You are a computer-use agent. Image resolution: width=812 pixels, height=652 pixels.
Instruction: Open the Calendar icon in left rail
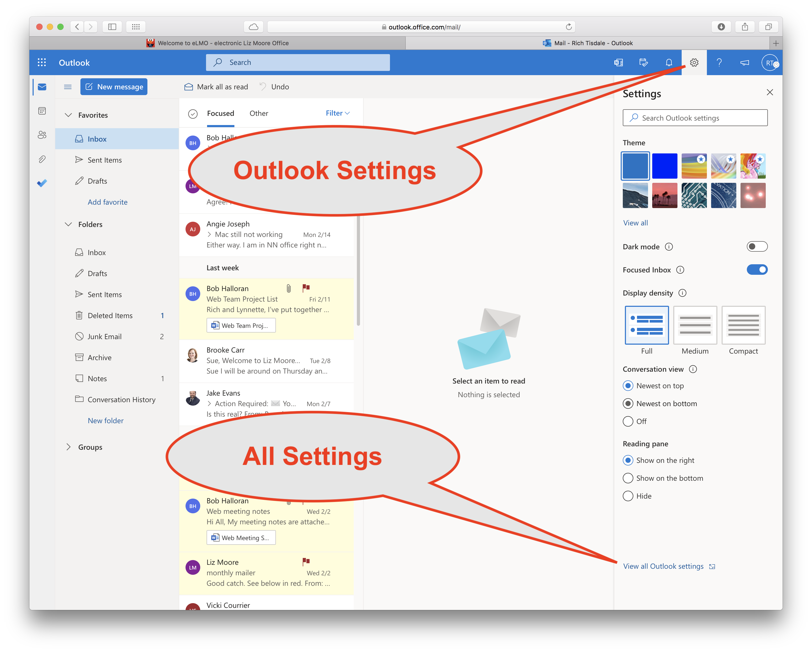(42, 111)
